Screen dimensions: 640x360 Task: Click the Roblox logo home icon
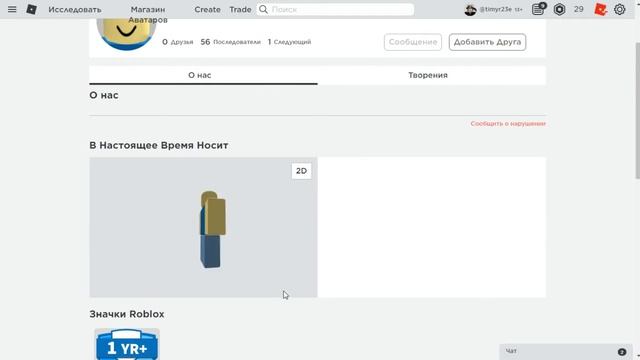pos(31,9)
